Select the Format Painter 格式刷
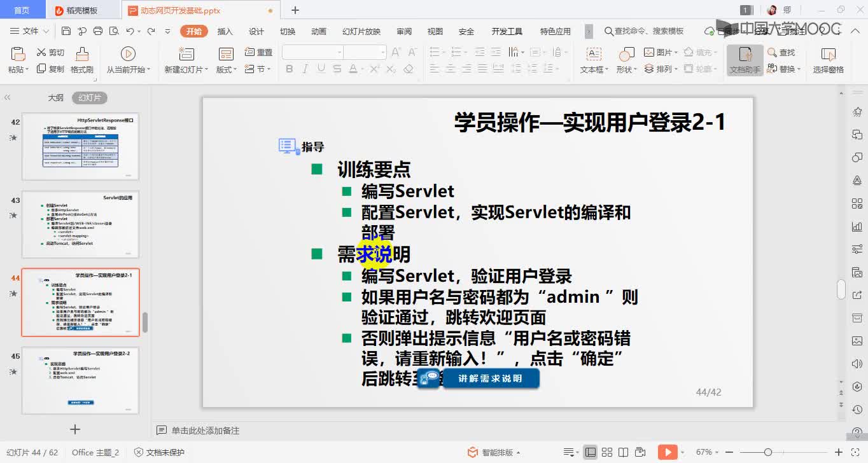Screen dimensions: 868x463 tap(82, 60)
